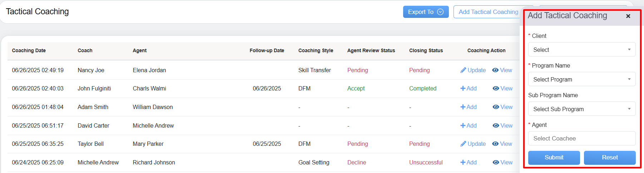Expand the Select Program dropdown
This screenshot has width=644, height=173.
tap(581, 79)
